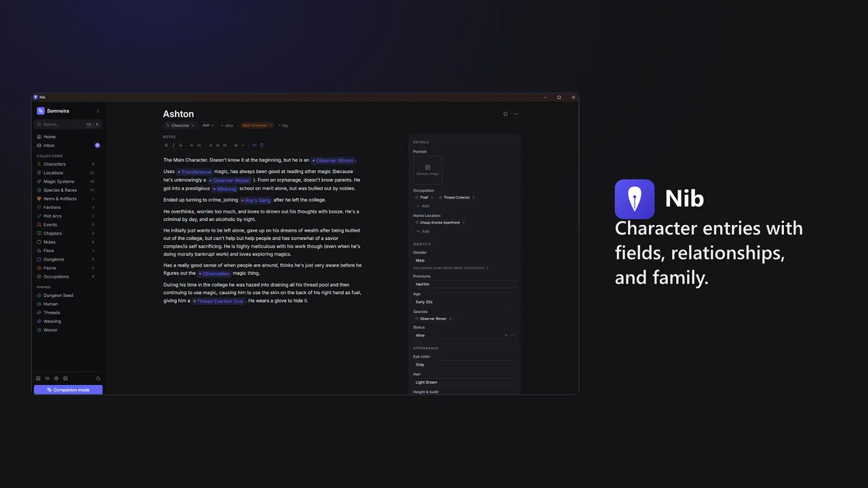868x488 pixels.
Task: Edit the Pronouns field
Action: [465, 285]
